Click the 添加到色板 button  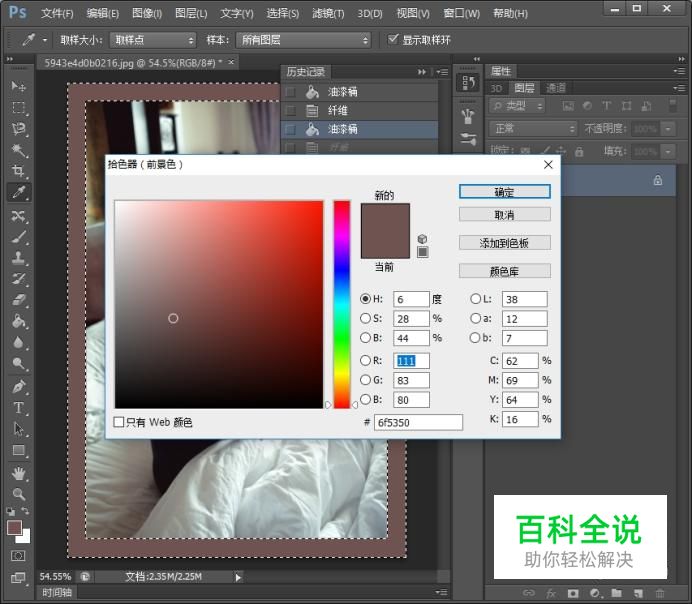coord(504,243)
